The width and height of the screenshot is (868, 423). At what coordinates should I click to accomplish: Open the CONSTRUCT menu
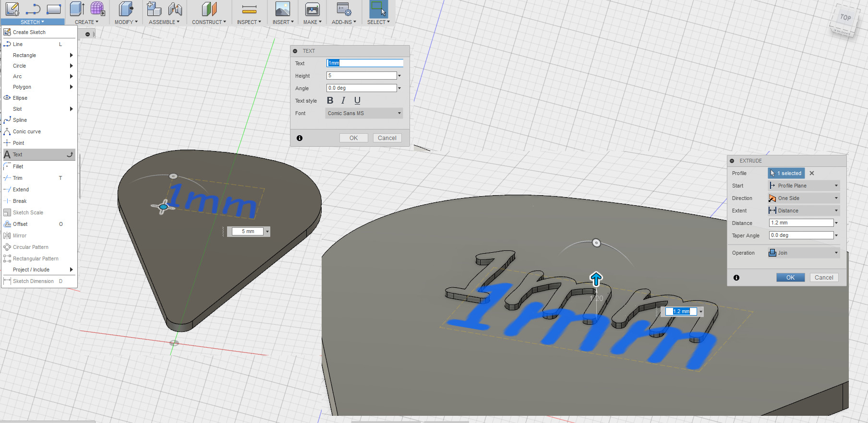click(x=209, y=22)
